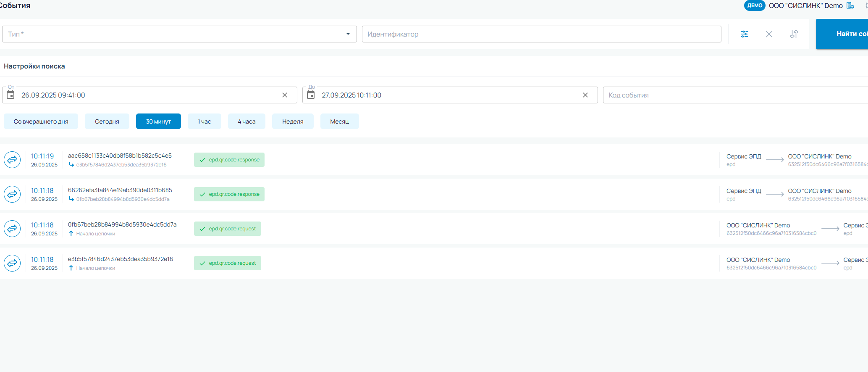This screenshot has height=372, width=868.
Task: Click the До date field value
Action: click(x=351, y=95)
